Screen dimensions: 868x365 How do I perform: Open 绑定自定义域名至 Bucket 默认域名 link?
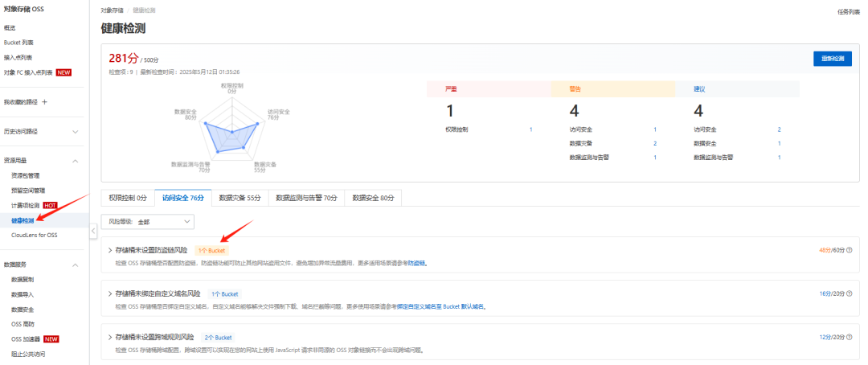pos(441,306)
